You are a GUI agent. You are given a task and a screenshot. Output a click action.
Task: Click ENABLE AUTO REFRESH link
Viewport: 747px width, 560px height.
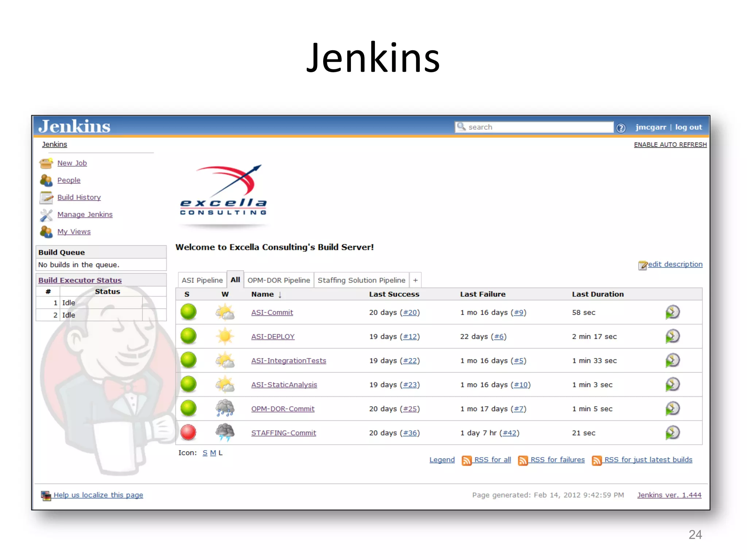[670, 145]
